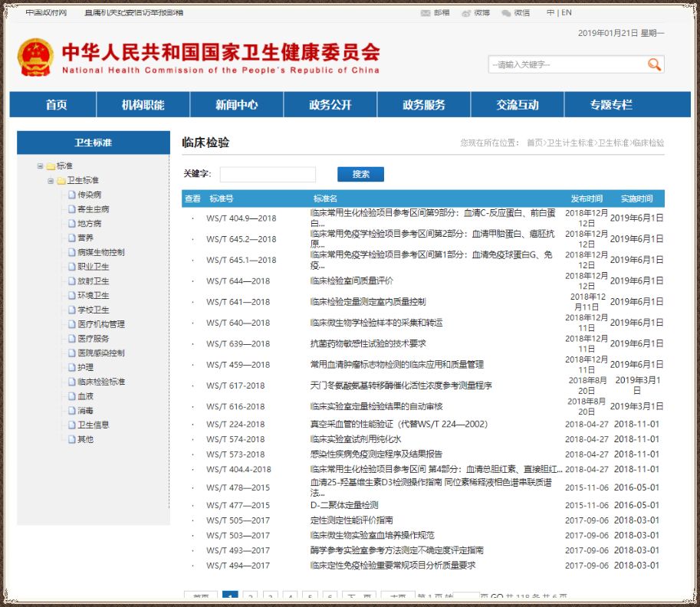
Task: Collapse the 卫生标准 tree branch
Action: [x=51, y=181]
